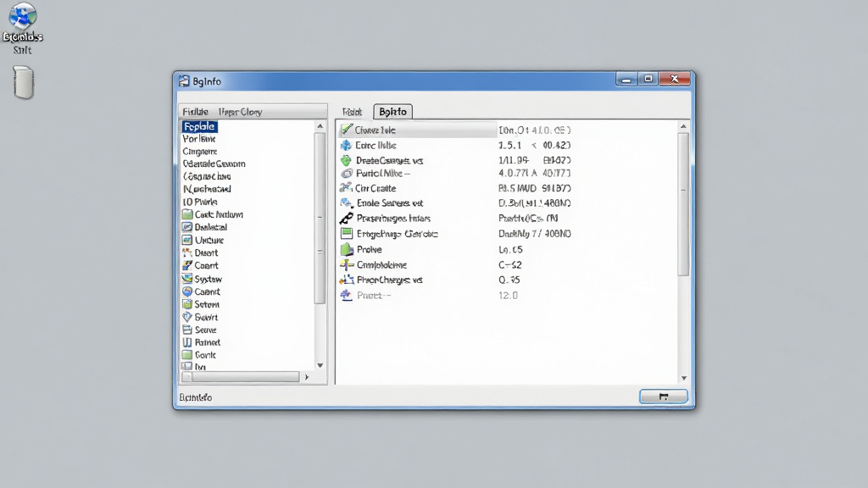Viewport: 868px width, 488px height.
Task: Close the BgInfo window
Action: pyautogui.click(x=674, y=79)
